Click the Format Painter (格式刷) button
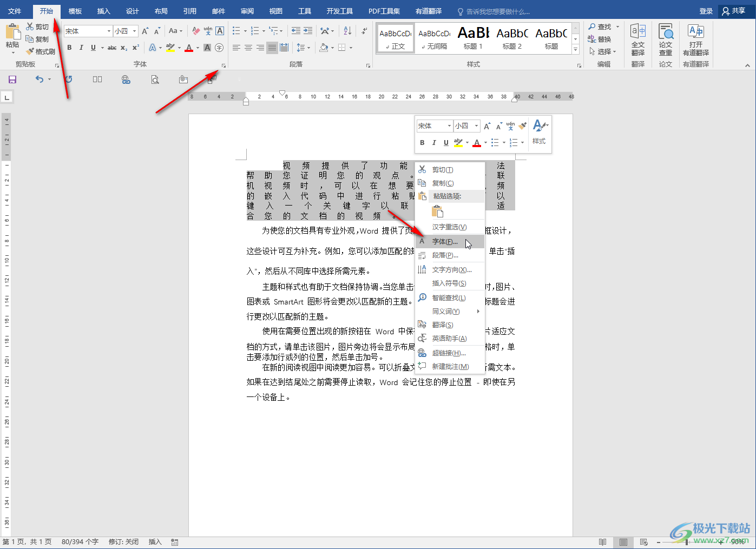Viewport: 756px width, 549px height. (x=41, y=51)
